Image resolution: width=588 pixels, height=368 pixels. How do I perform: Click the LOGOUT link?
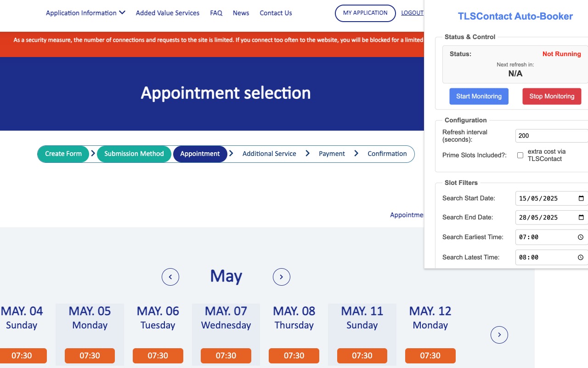point(412,12)
